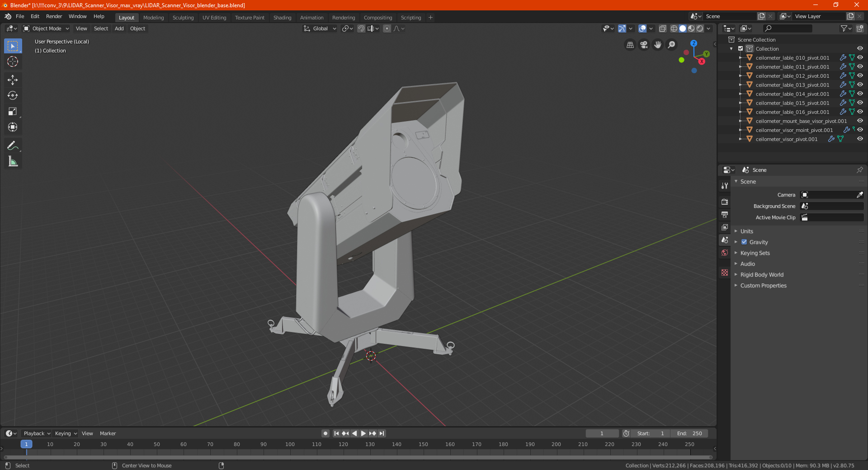Jump to the timeline end frame

pyautogui.click(x=382, y=433)
